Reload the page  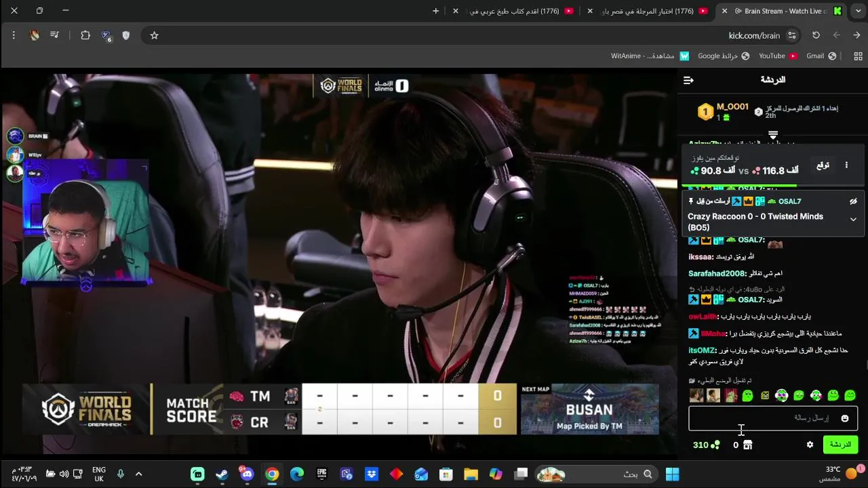pos(816,35)
